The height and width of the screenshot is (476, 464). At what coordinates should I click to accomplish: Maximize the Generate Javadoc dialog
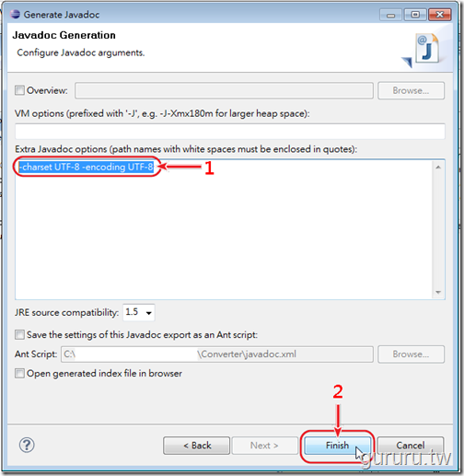(x=415, y=15)
